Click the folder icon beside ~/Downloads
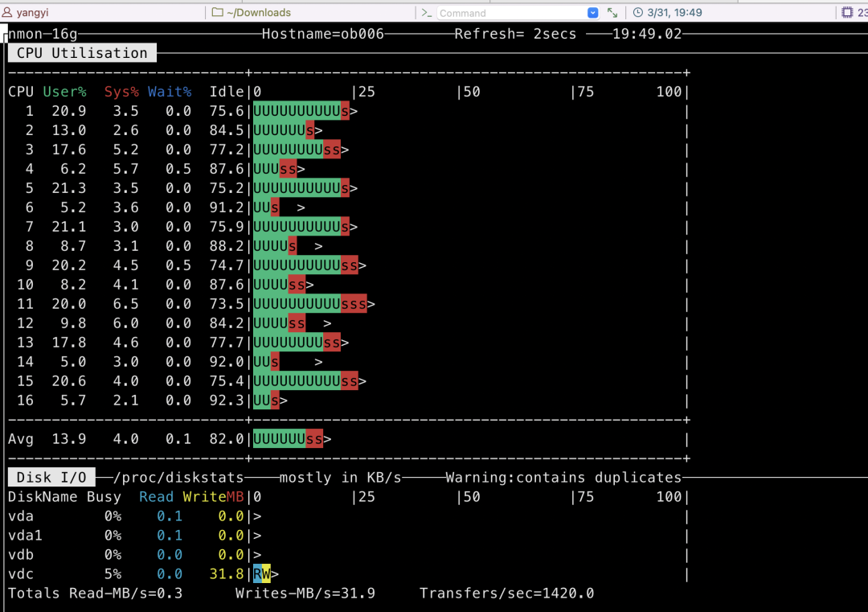 tap(218, 12)
